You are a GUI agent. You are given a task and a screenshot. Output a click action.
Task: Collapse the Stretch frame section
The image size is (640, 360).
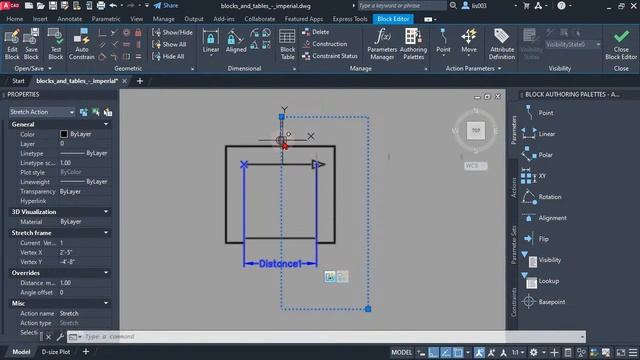tap(106, 233)
